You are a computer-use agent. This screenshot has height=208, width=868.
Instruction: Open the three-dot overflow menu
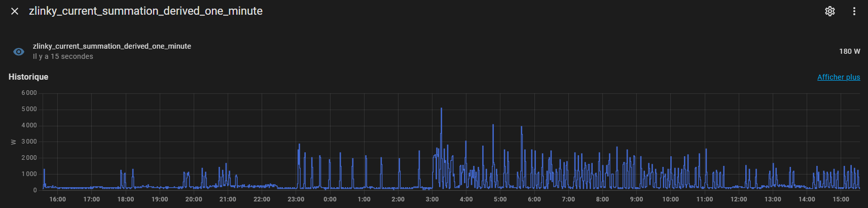pos(854,11)
